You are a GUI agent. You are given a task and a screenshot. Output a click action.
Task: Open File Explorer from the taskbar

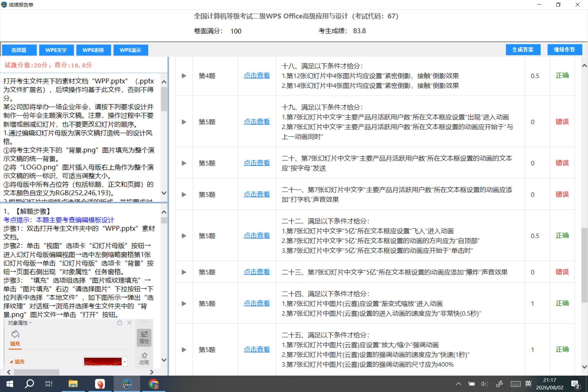click(x=73, y=384)
